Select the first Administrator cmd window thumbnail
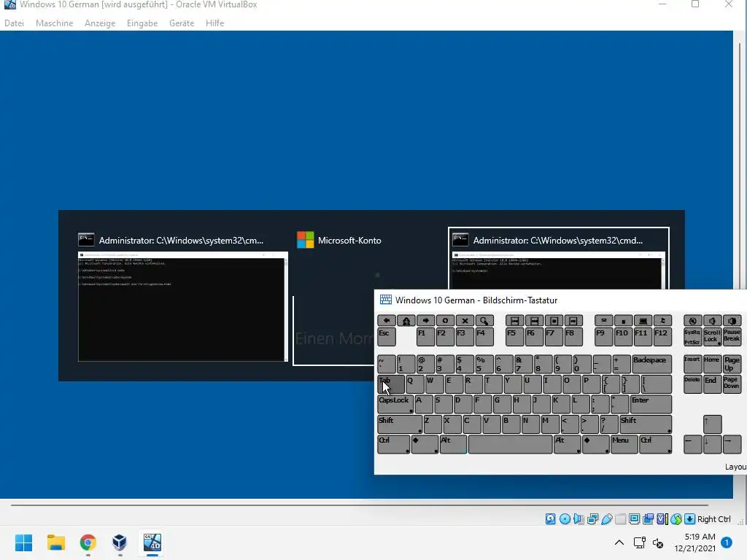 coord(183,307)
